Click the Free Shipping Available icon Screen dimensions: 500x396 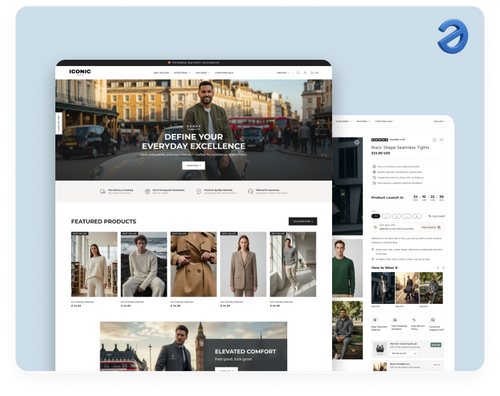(x=395, y=320)
